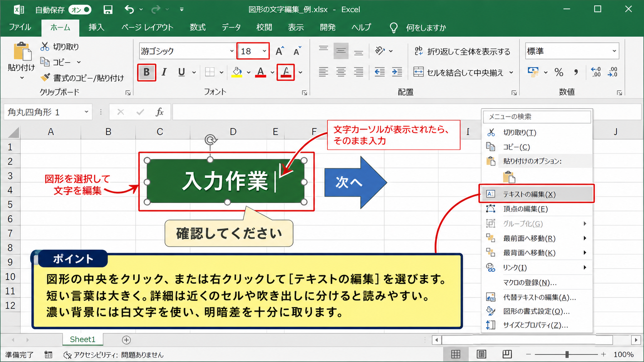The height and width of the screenshot is (362, 644).
Task: Click the Sheet1 tab
Action: coord(82,339)
